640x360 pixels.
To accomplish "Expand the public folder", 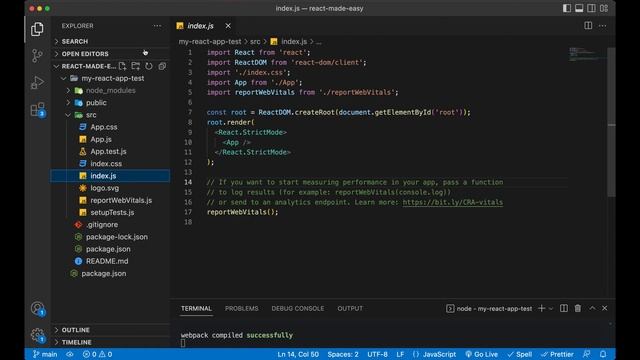I will click(110, 103).
